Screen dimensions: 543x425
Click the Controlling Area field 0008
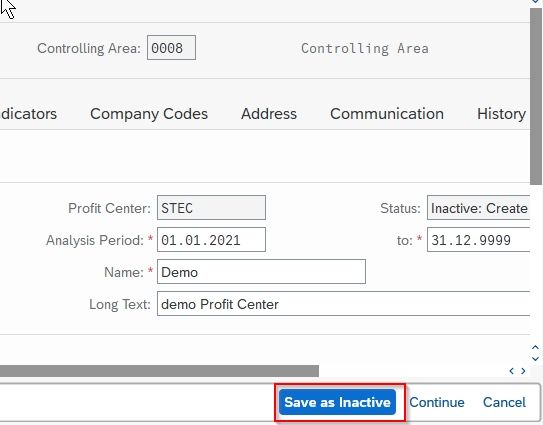pyautogui.click(x=171, y=47)
